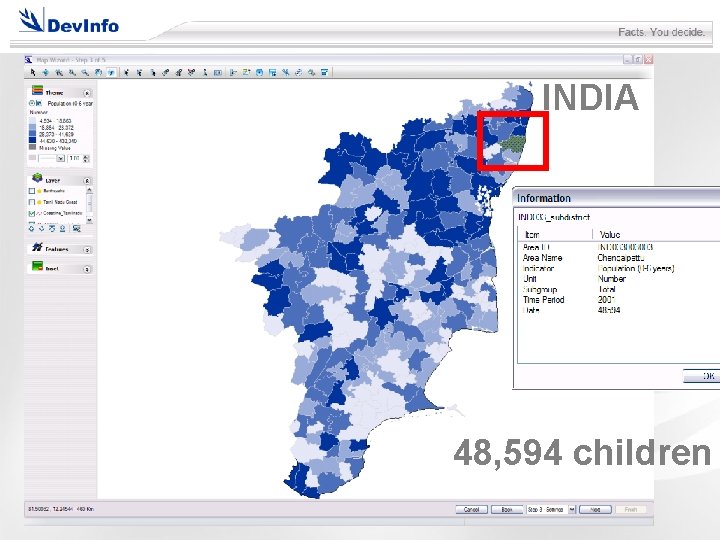Collapse the Theme panel
The height and width of the screenshot is (540, 720).
pyautogui.click(x=87, y=93)
